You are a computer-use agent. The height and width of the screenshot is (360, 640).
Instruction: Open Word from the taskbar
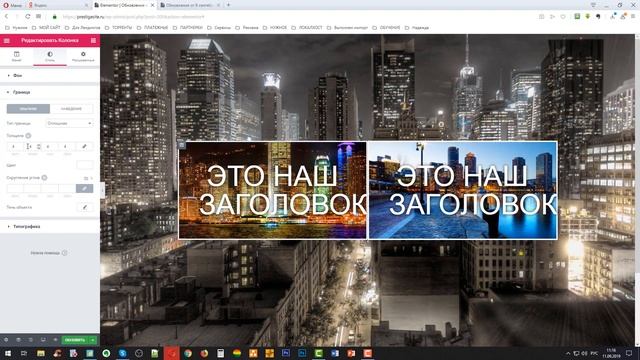pyautogui.click(x=335, y=353)
